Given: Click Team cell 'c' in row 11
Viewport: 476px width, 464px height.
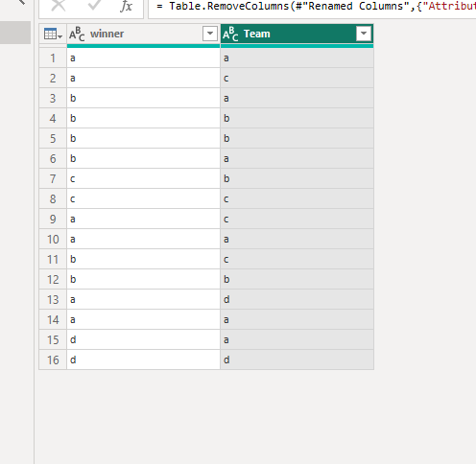Looking at the screenshot, I should point(297,260).
